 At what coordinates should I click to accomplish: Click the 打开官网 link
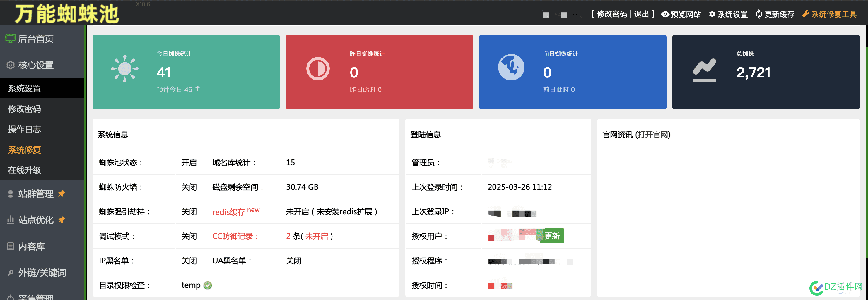pyautogui.click(x=653, y=135)
